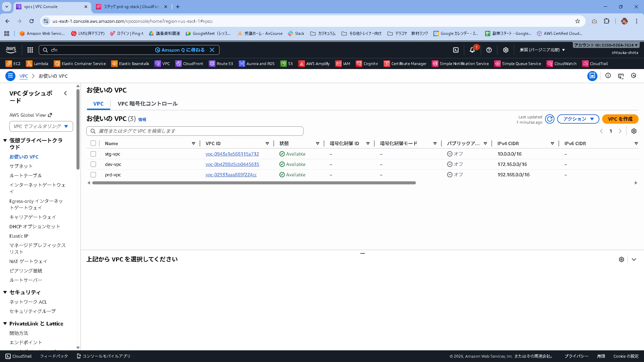Open the アクション dropdown
This screenshot has width=644, height=362.
[578, 119]
